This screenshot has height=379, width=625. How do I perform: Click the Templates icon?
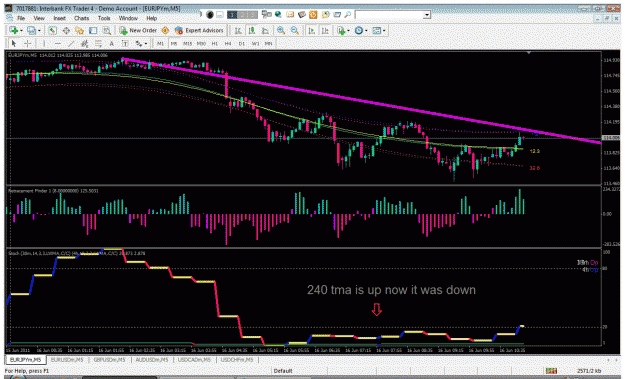coord(377,30)
